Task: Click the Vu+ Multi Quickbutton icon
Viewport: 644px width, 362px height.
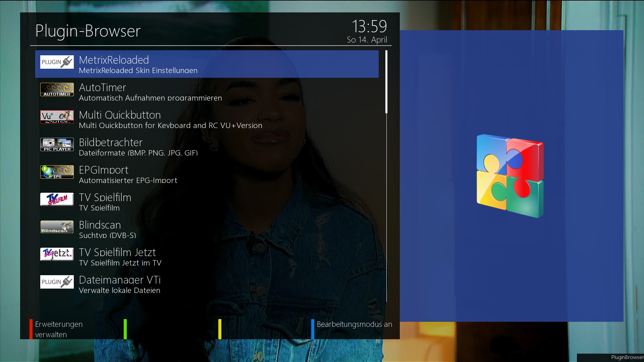Action: 57,117
